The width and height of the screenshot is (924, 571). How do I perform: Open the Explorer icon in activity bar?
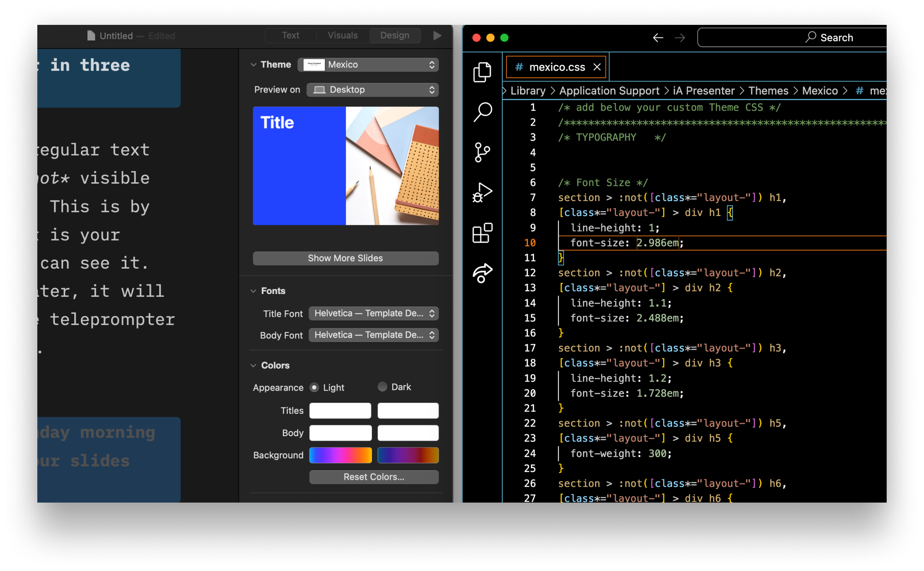(x=482, y=72)
